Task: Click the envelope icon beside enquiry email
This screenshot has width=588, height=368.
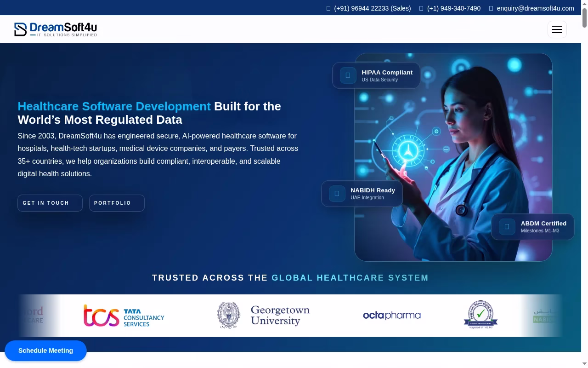Action: pyautogui.click(x=491, y=8)
